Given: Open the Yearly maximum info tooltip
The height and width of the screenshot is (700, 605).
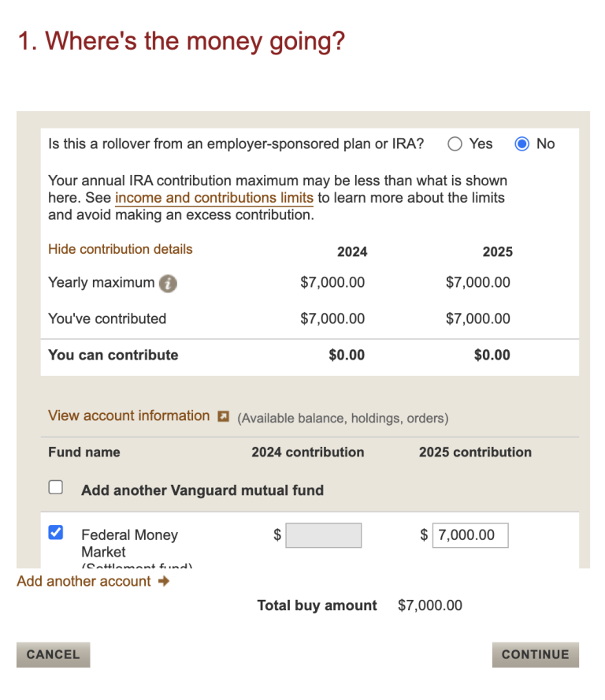Looking at the screenshot, I should coord(167,283).
